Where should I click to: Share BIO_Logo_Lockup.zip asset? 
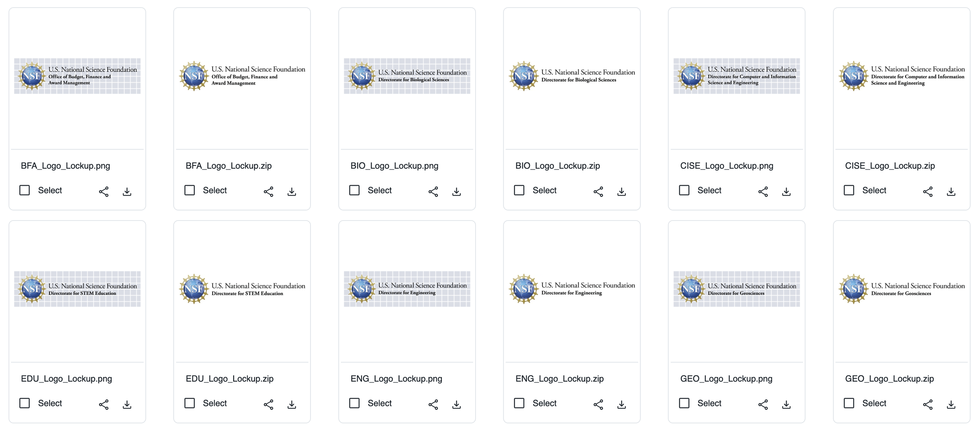[598, 191]
